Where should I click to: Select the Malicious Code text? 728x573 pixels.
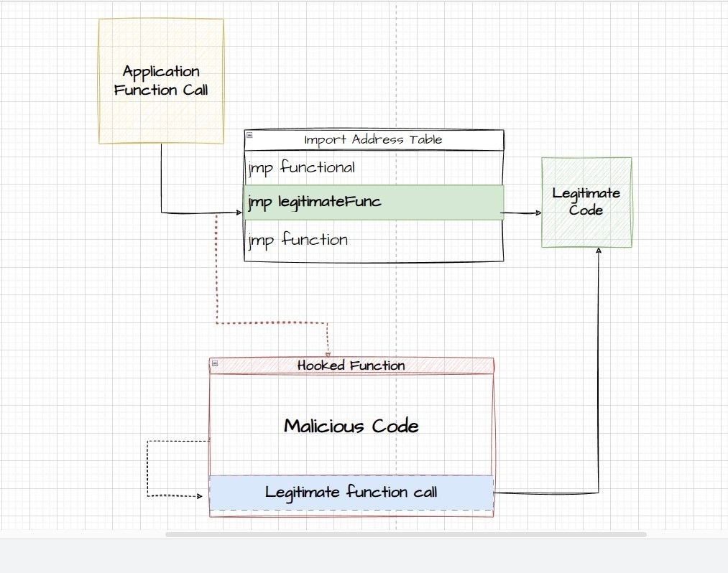pos(351,426)
